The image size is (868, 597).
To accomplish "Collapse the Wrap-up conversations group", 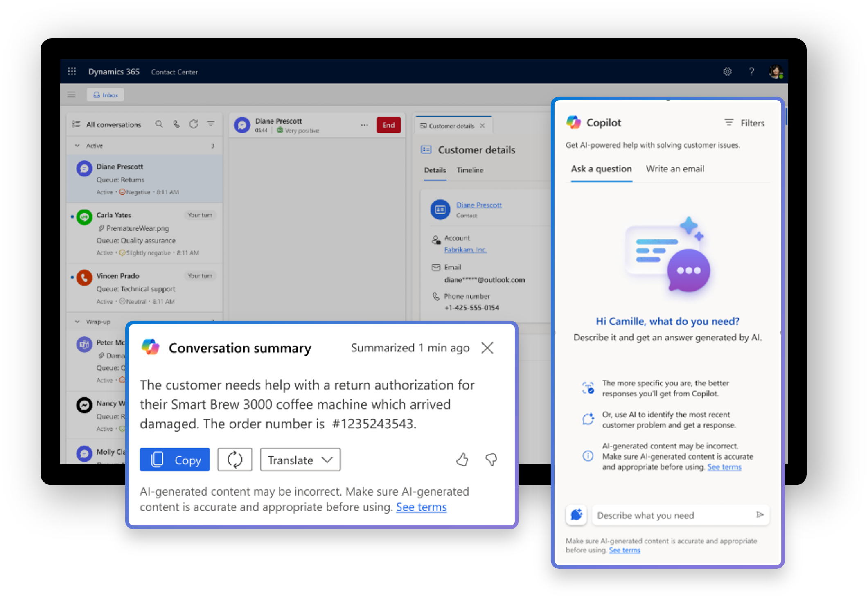I will (x=77, y=322).
